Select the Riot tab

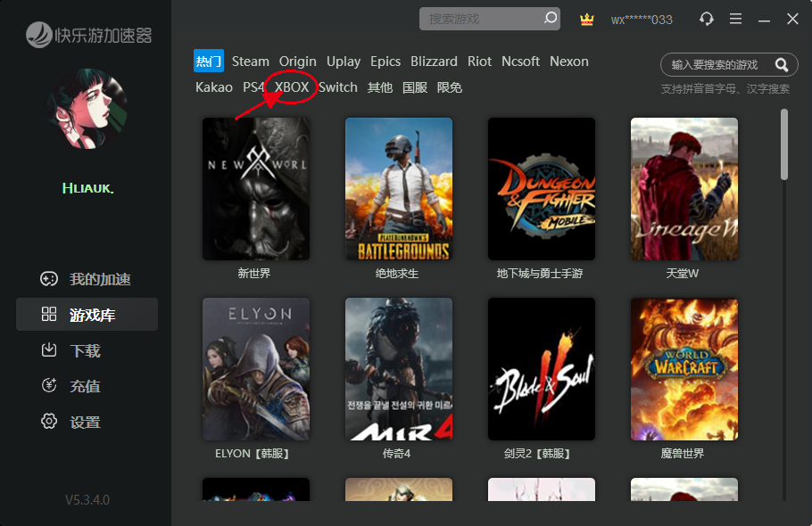coord(479,61)
